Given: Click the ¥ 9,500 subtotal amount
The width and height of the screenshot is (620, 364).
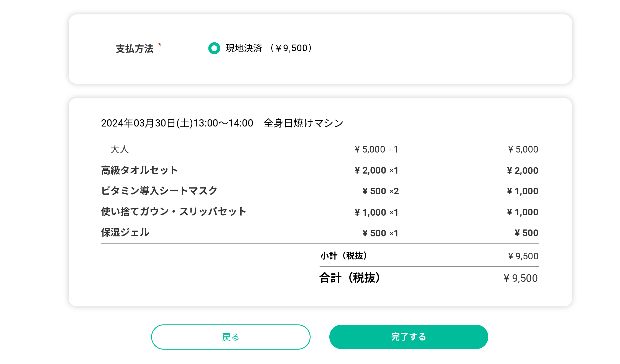Looking at the screenshot, I should (x=523, y=256).
